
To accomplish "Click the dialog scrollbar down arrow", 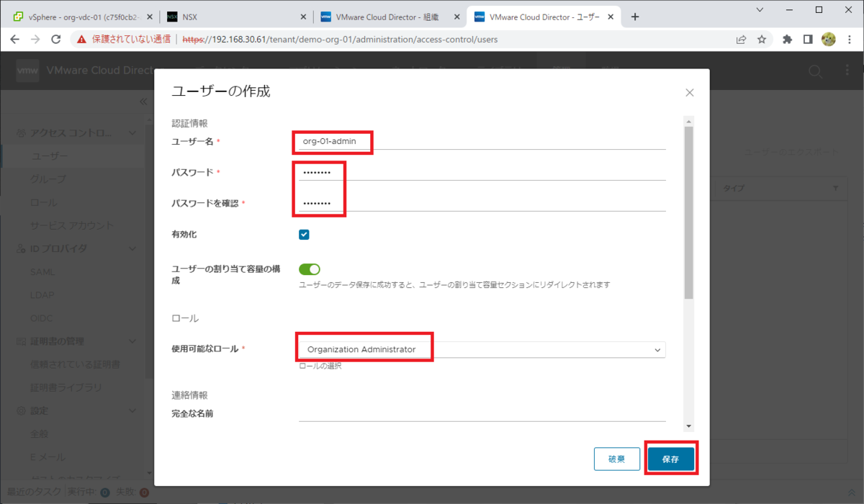I will click(x=689, y=426).
